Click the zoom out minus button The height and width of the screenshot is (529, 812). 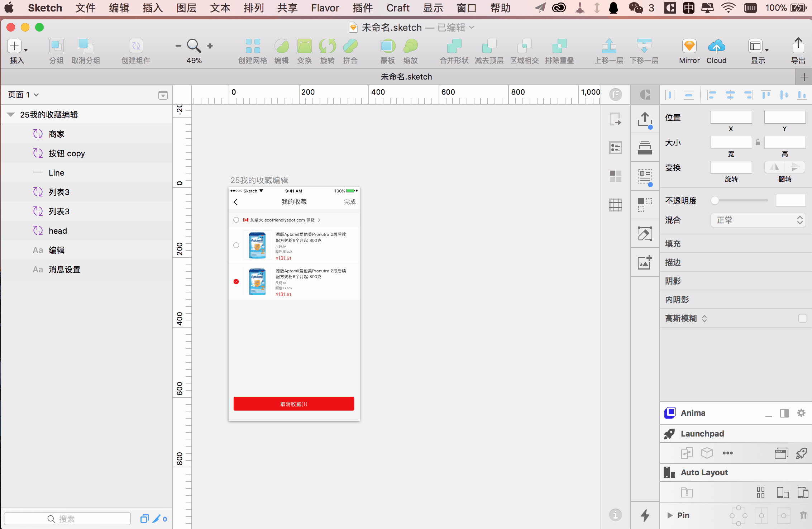(x=178, y=46)
